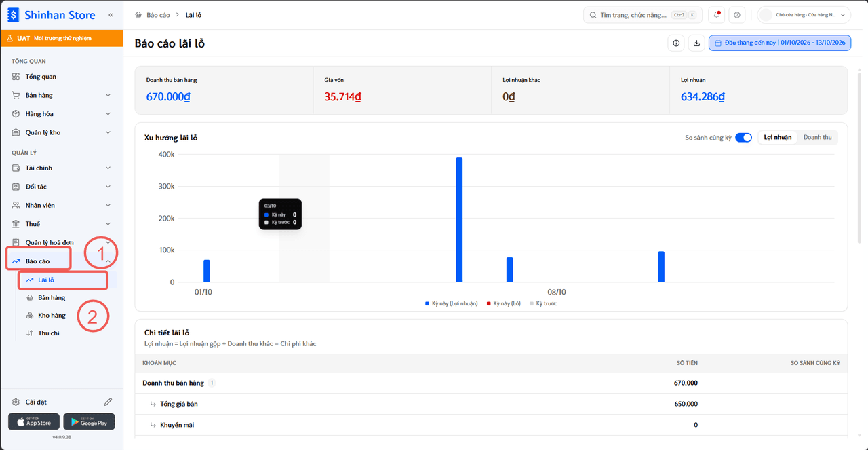The width and height of the screenshot is (868, 450).
Task: Open notifications with the bell icon
Action: [x=717, y=15]
